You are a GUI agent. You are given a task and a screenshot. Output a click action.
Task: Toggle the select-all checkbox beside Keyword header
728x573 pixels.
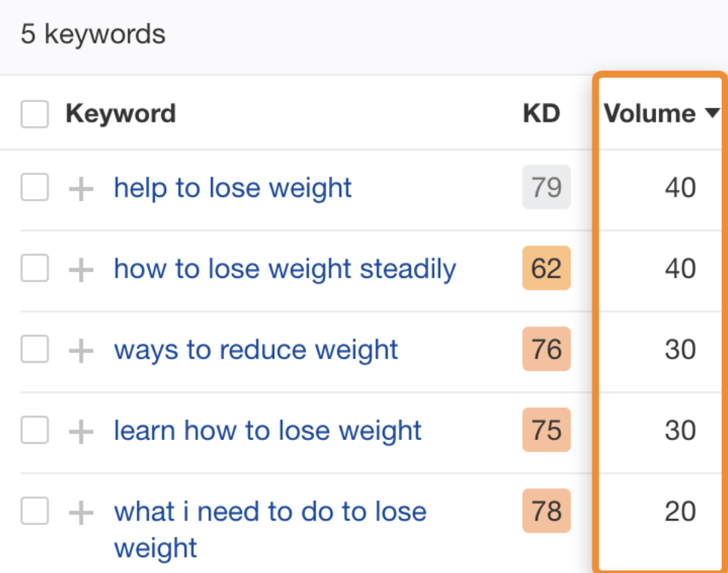point(35,113)
